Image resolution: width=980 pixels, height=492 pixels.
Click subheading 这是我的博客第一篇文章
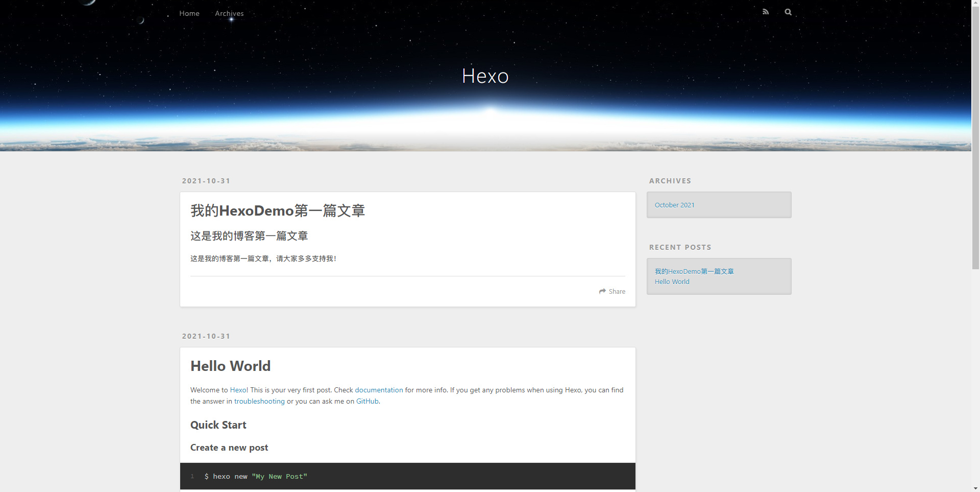[249, 236]
